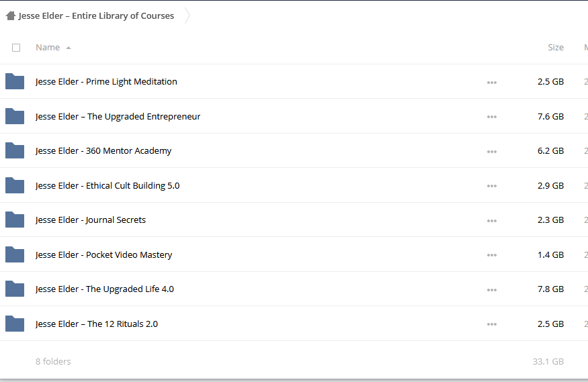Click folder icon for The Upgraded Entrepreneur
Screen dimensions: 588x382
15,116
